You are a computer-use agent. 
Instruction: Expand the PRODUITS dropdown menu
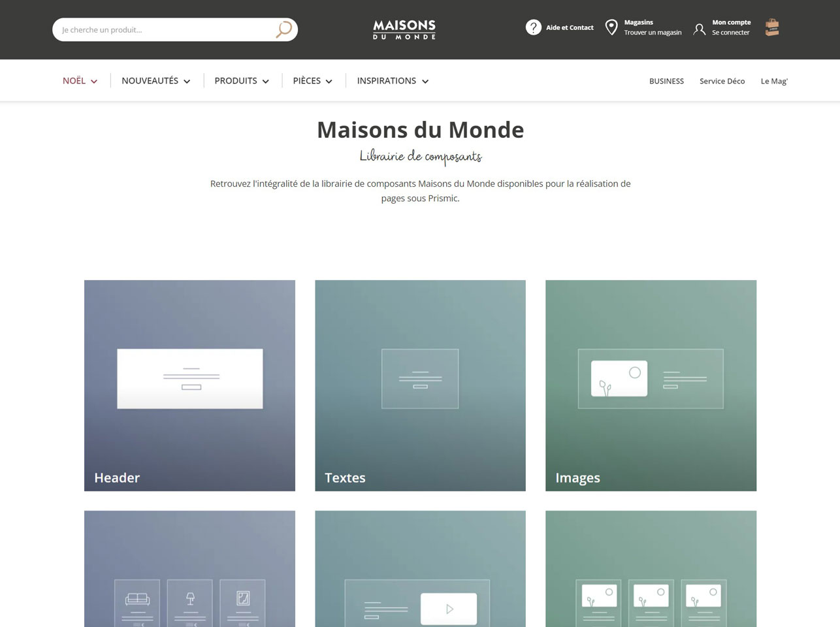(242, 81)
